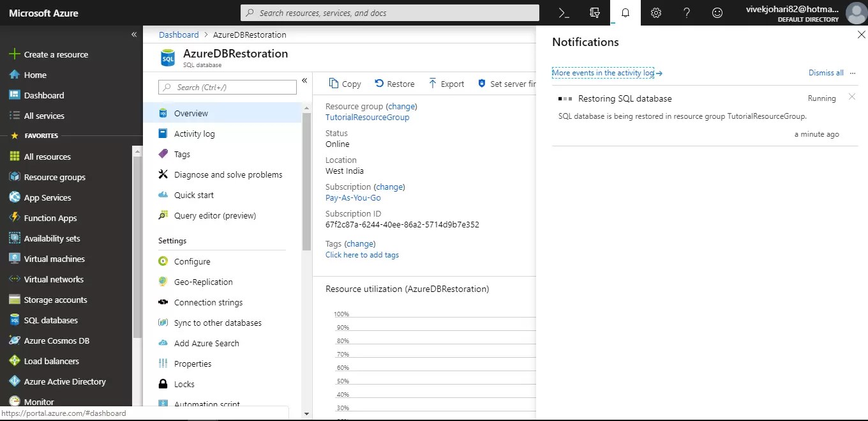Open the account avatar picture

856,13
